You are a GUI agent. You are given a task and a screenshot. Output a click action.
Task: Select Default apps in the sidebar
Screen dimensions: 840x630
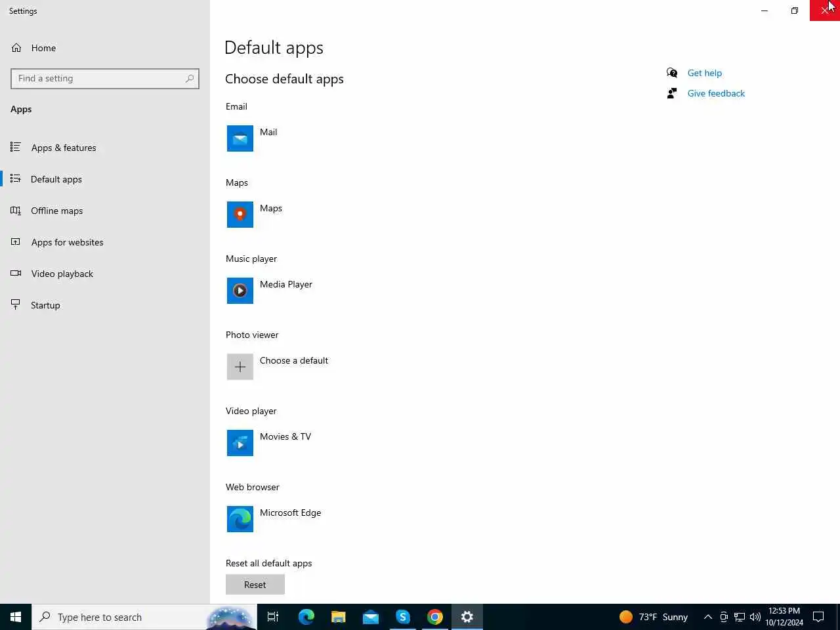[105, 179]
